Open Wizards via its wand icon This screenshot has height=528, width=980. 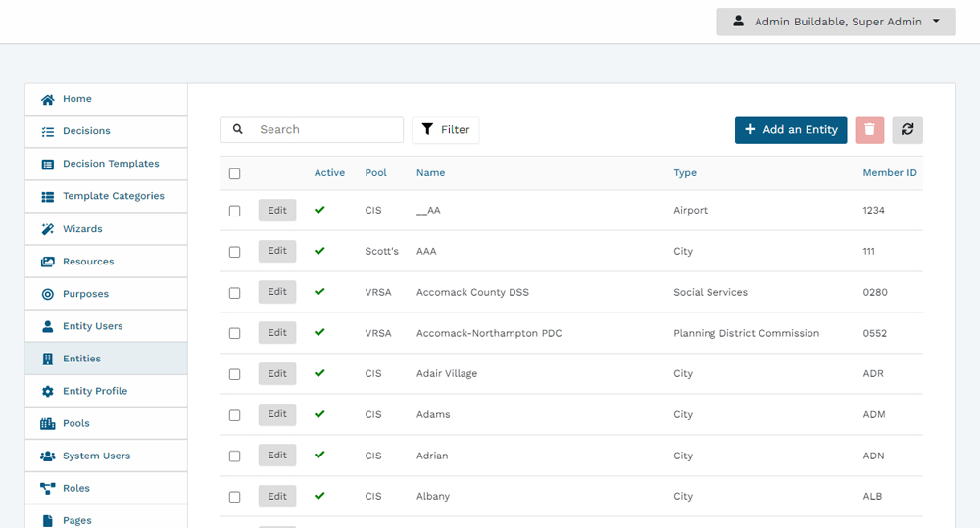click(47, 228)
